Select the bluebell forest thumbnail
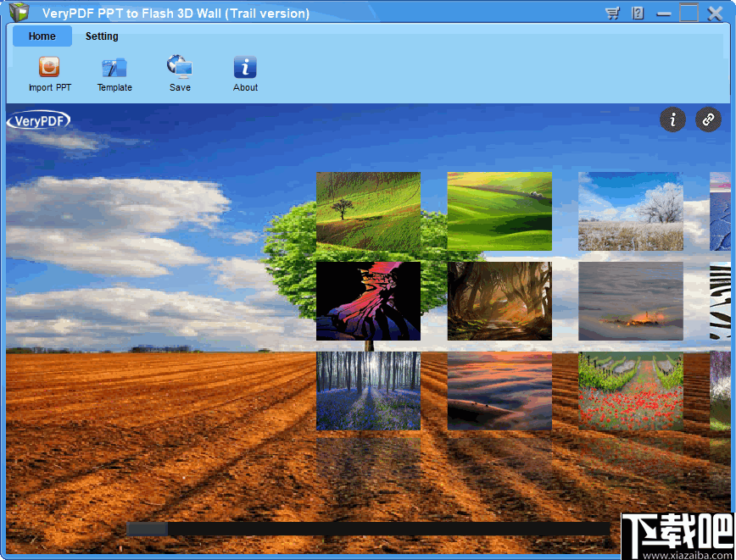736x560 pixels. [x=368, y=391]
